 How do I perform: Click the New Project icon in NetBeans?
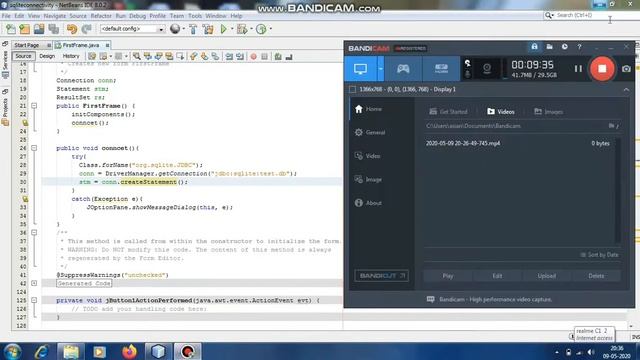point(24,29)
